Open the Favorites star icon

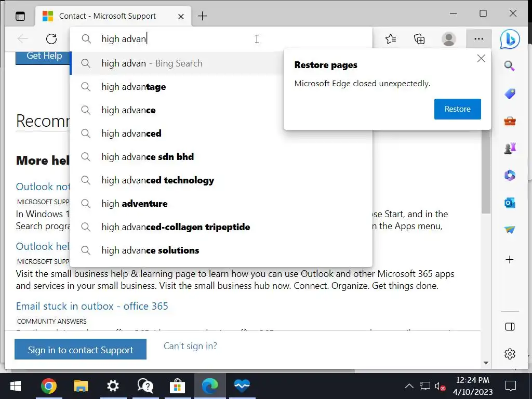[391, 39]
